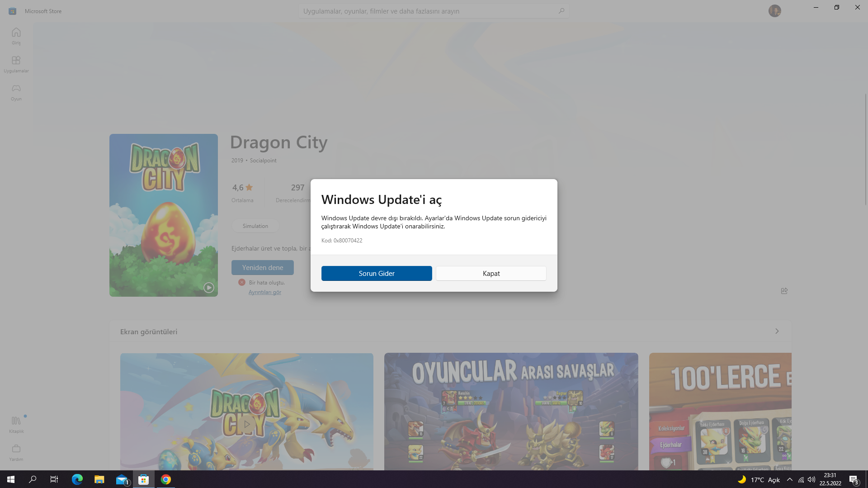Open the network Wi-Fi tray icon
This screenshot has height=488, width=868.
coord(801,479)
